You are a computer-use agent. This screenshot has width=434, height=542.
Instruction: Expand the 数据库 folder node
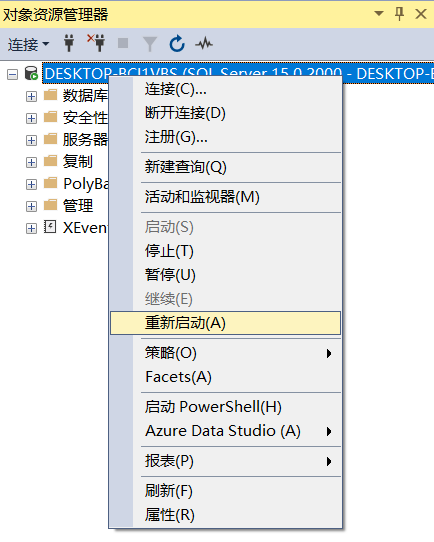(x=31, y=96)
